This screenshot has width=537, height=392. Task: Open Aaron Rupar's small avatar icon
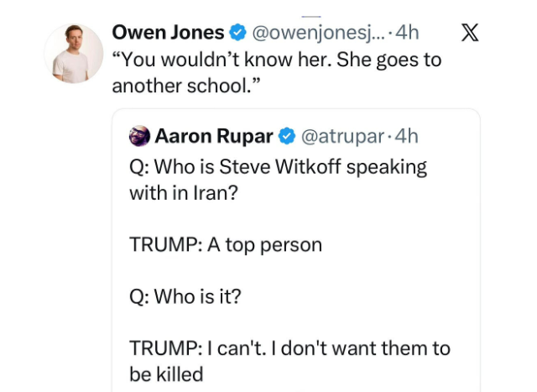(139, 136)
